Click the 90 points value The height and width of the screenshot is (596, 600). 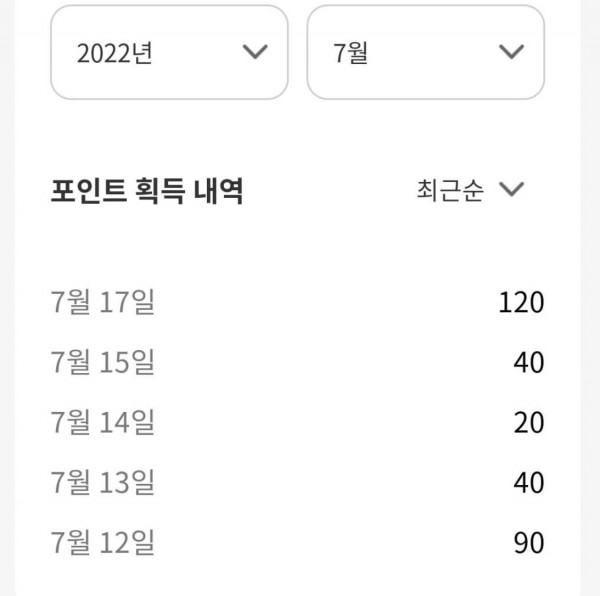[528, 543]
